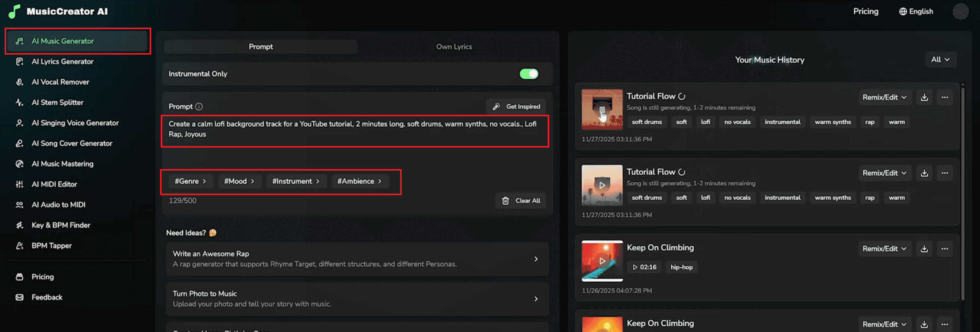The image size is (980, 332).
Task: Select the AI MIDI Editor
Action: (x=54, y=184)
